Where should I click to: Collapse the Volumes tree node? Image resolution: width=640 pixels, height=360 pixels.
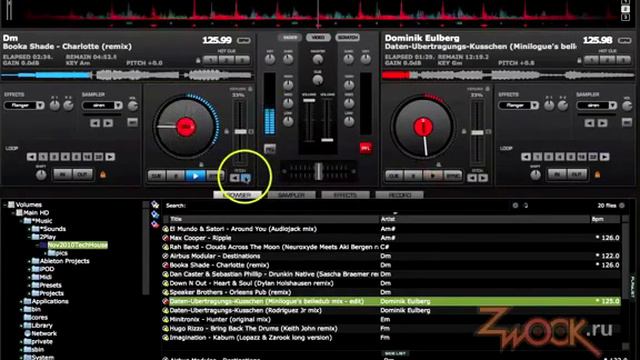coord(5,205)
